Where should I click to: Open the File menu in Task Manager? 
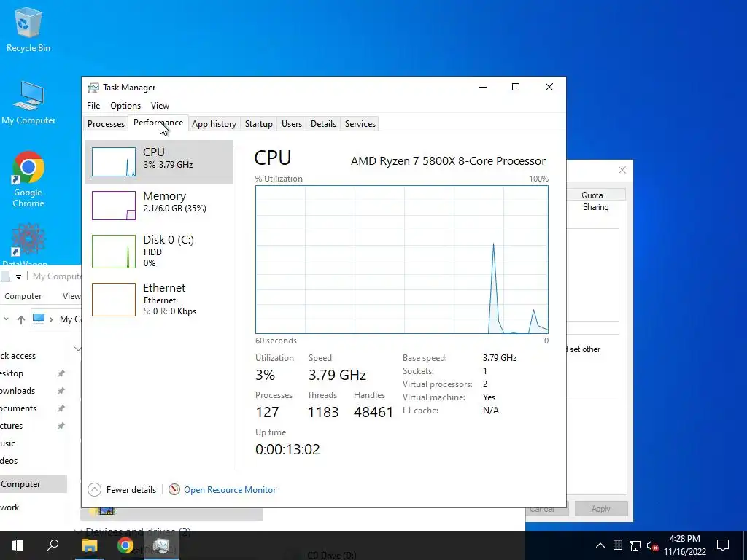click(x=93, y=106)
